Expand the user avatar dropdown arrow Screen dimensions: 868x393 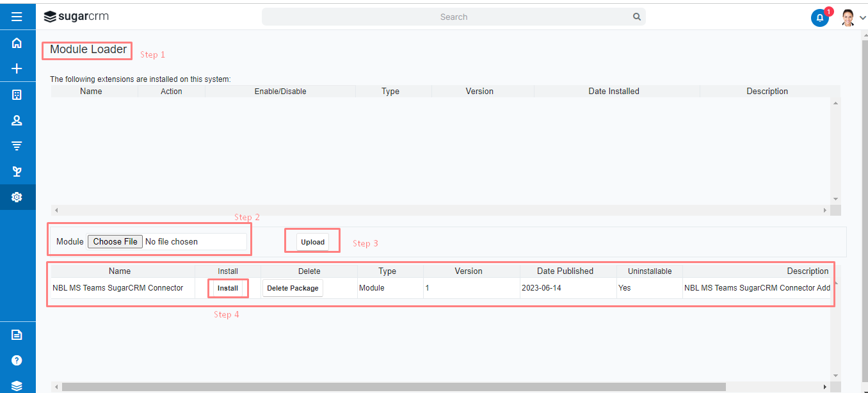point(862,19)
